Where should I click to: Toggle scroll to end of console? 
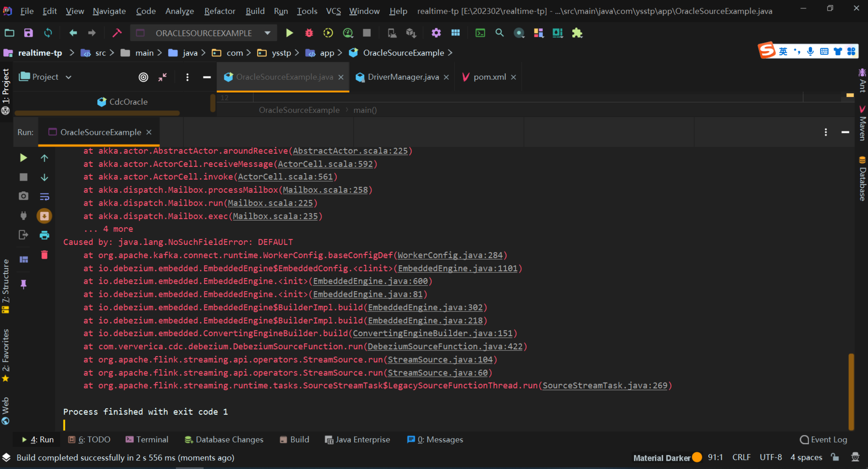point(45,216)
